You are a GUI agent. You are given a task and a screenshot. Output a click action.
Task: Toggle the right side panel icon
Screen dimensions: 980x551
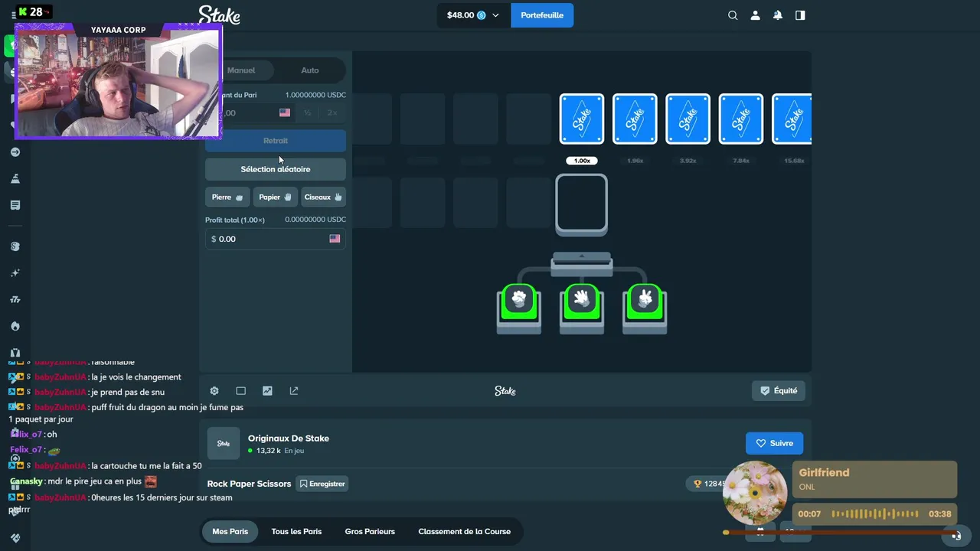tap(800, 15)
